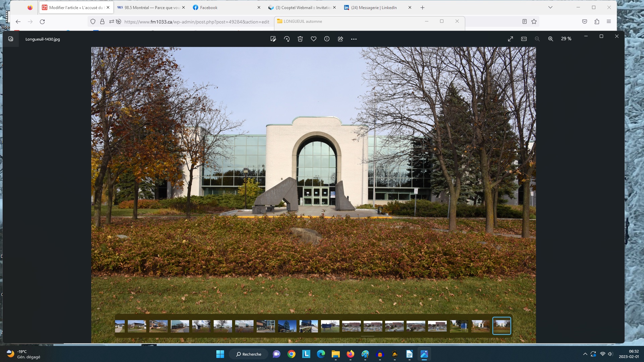Screen dimensions: 644x362
Task: Click the Edit image icon in Photos toolbar
Action: (x=273, y=39)
